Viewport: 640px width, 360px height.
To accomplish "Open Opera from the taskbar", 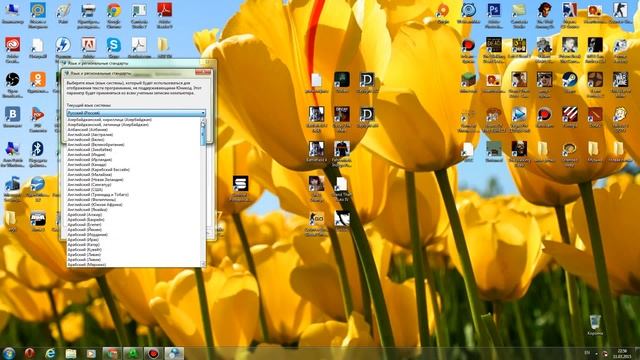I will pyautogui.click(x=29, y=353).
